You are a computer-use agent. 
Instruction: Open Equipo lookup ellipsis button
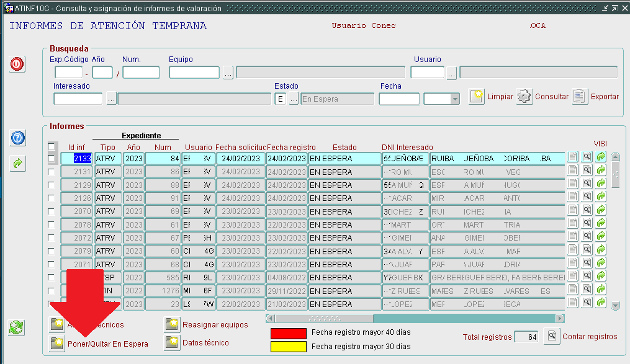coord(228,73)
